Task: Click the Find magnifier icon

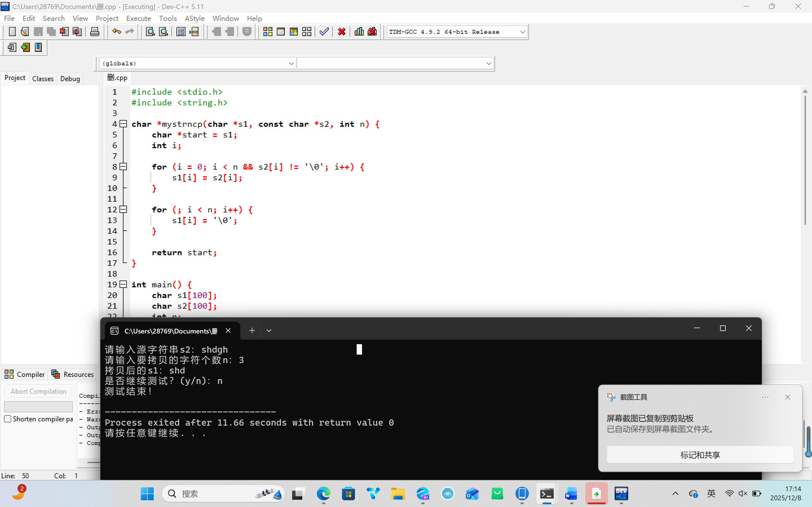Action: 150,32
